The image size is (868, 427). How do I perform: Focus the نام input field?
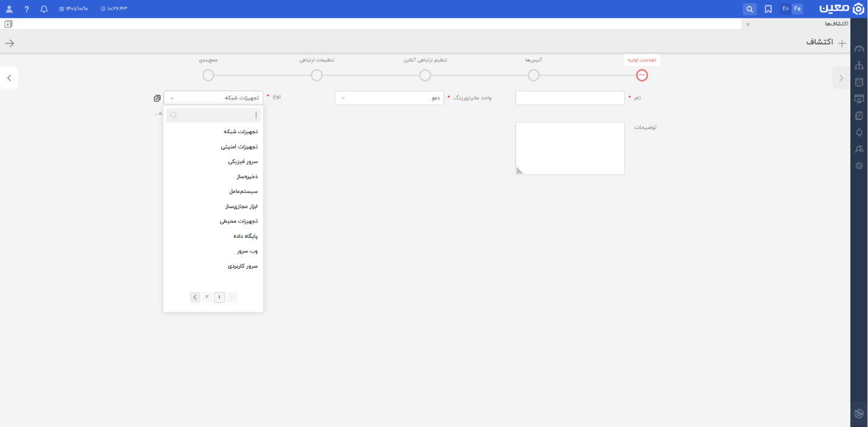pos(570,98)
